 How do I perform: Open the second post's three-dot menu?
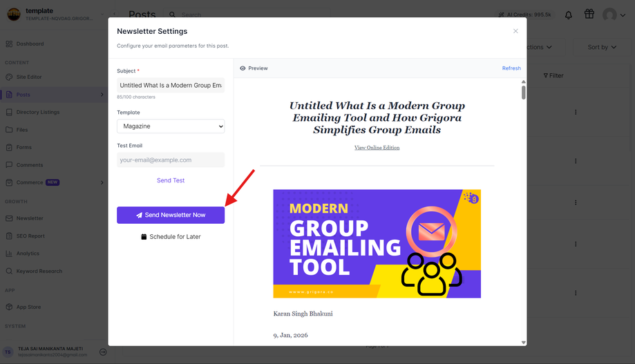(576, 161)
